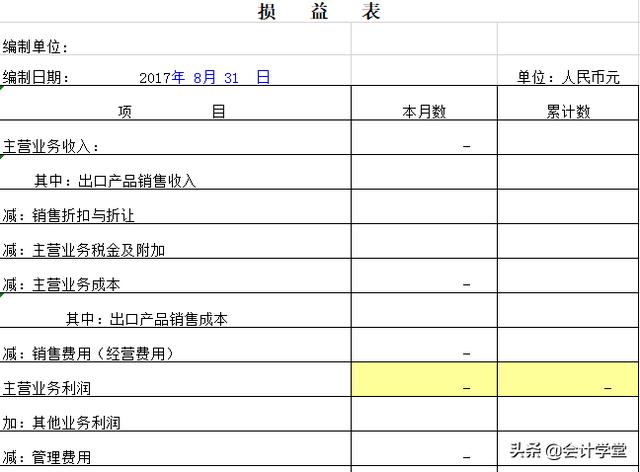Screen dimensions: 640x472
Task: Click 其中：出口产品销售收入 row label
Action: coord(176,172)
